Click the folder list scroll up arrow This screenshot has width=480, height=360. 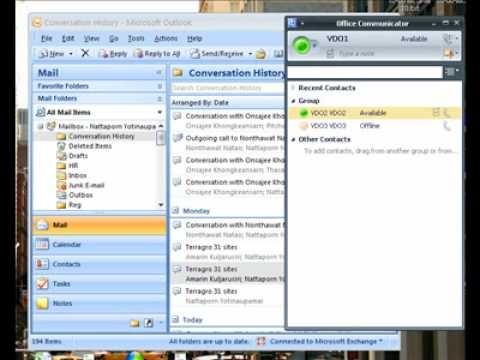click(x=161, y=126)
